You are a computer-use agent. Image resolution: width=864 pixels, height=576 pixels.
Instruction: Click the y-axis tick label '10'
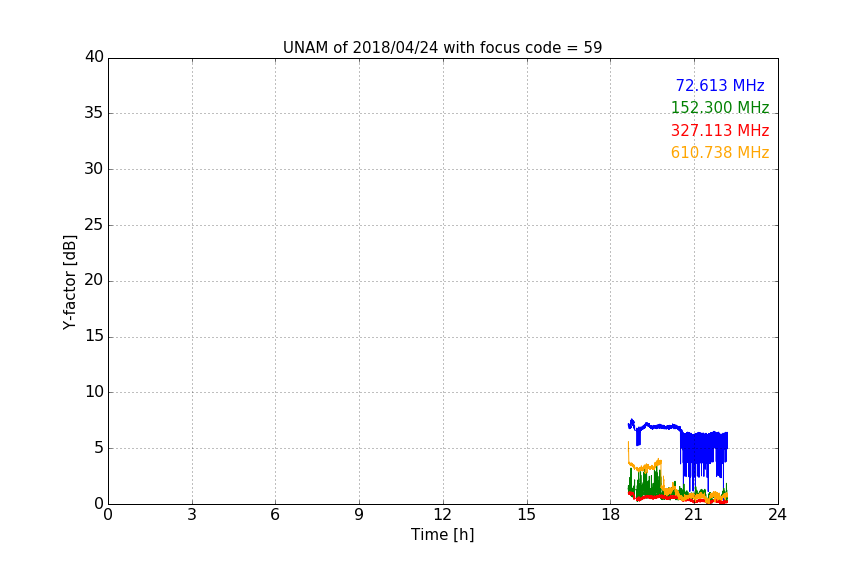94,392
